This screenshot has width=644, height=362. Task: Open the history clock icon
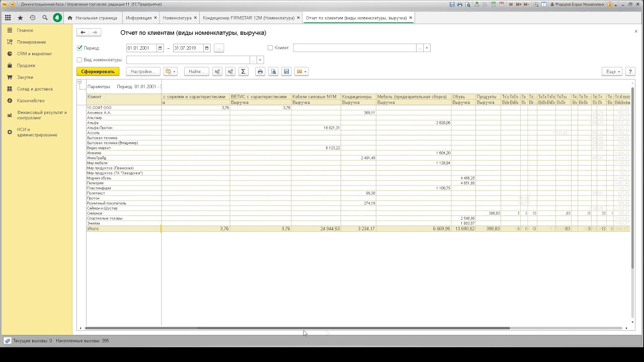[32, 18]
